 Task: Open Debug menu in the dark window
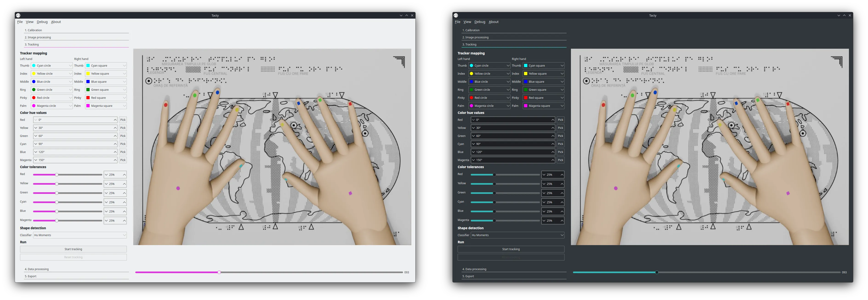pos(480,22)
